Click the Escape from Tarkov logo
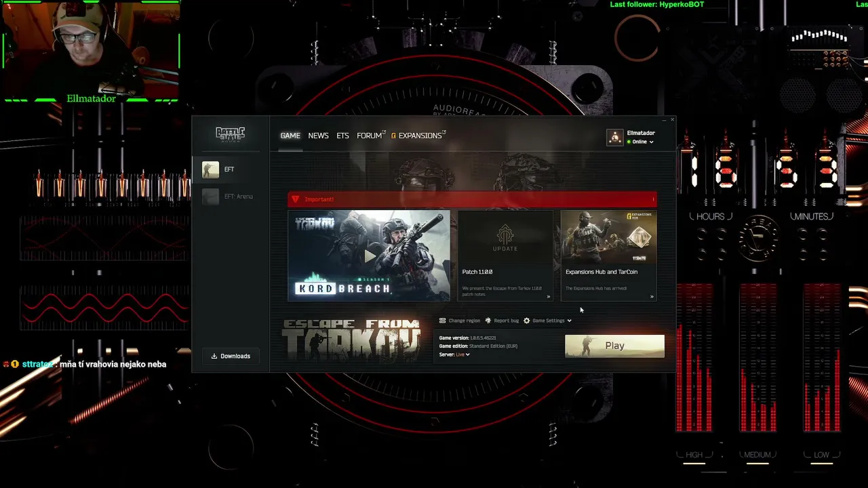The height and width of the screenshot is (488, 868). 352,340
